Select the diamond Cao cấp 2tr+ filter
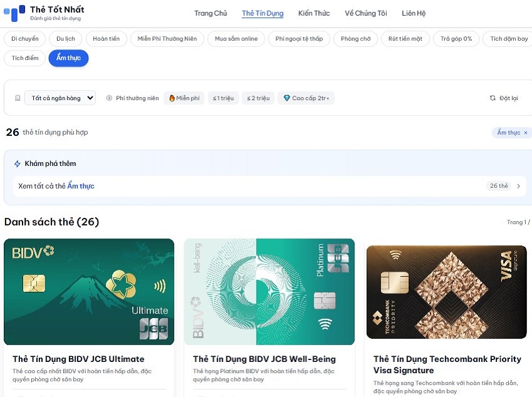The image size is (532, 397). coord(306,98)
